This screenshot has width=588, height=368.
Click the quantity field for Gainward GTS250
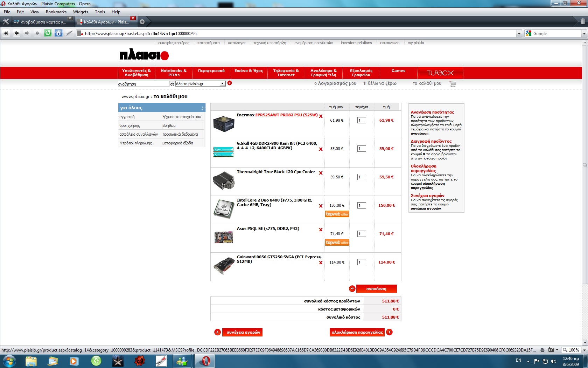362,262
